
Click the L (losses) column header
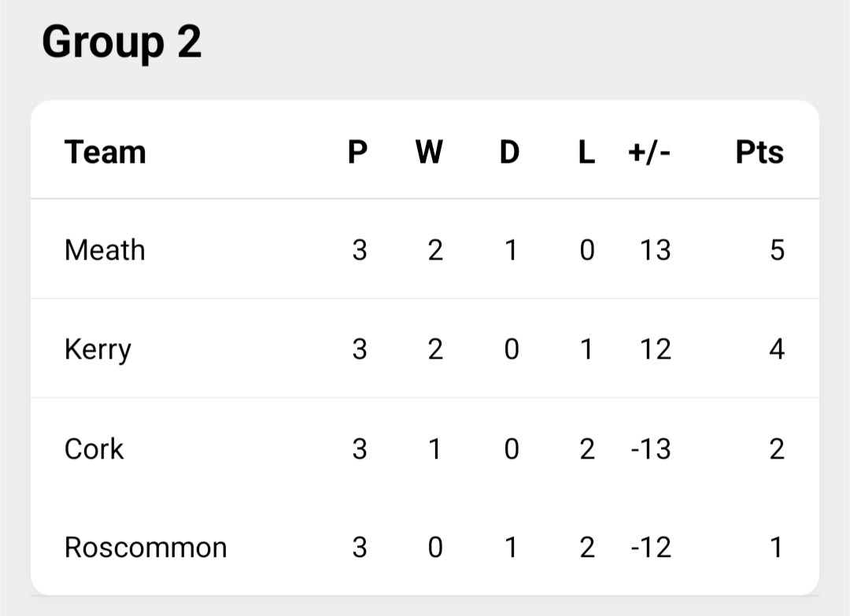pyautogui.click(x=586, y=152)
